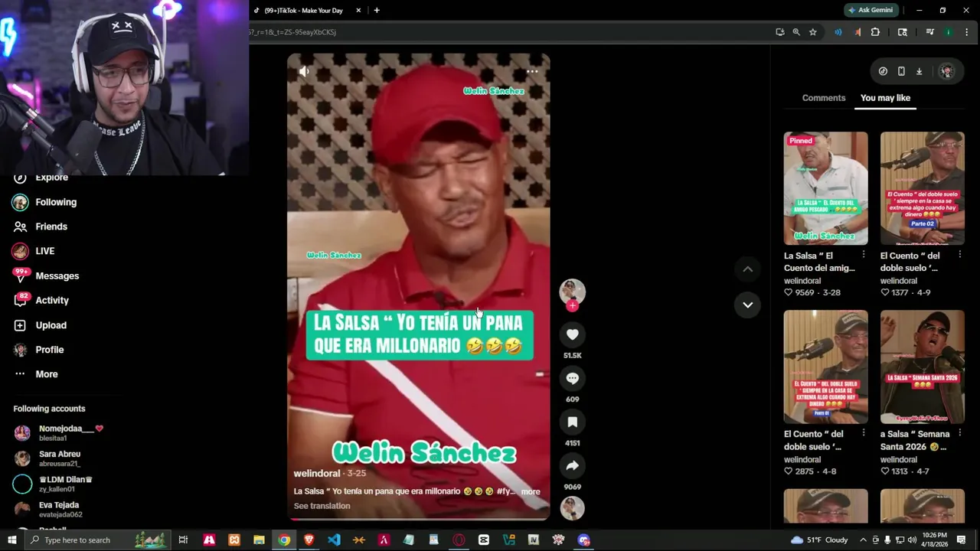The width and height of the screenshot is (980, 551).
Task: Open LIVE in the sidebar
Action: (44, 251)
